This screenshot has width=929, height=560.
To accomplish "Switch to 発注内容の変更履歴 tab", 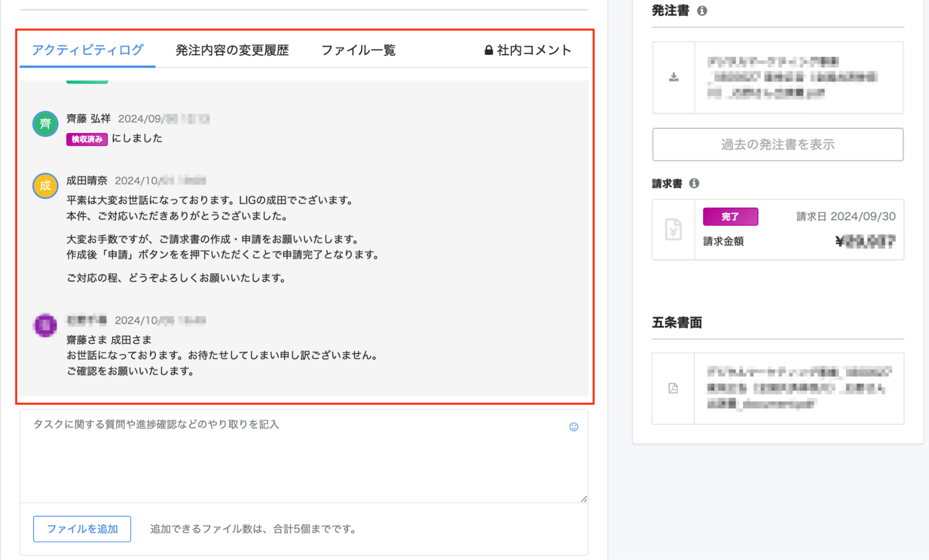I will 232,50.
